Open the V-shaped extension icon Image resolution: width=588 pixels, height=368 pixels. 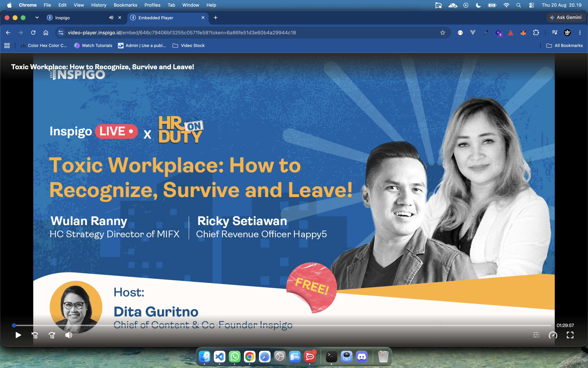click(473, 33)
